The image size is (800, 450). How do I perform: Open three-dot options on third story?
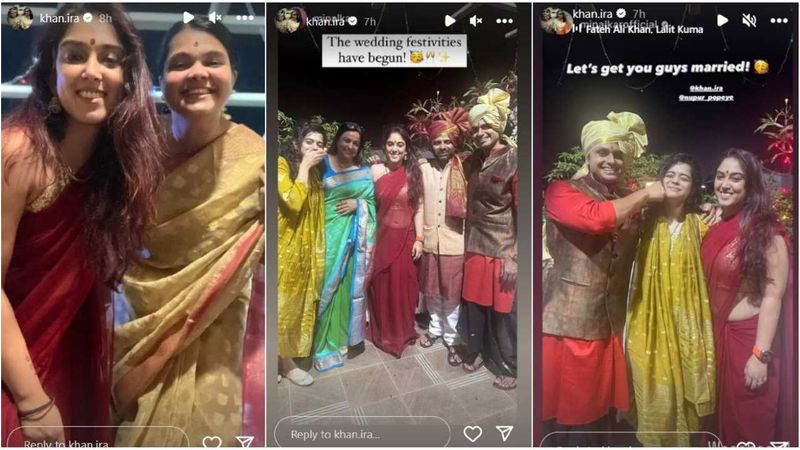779,21
